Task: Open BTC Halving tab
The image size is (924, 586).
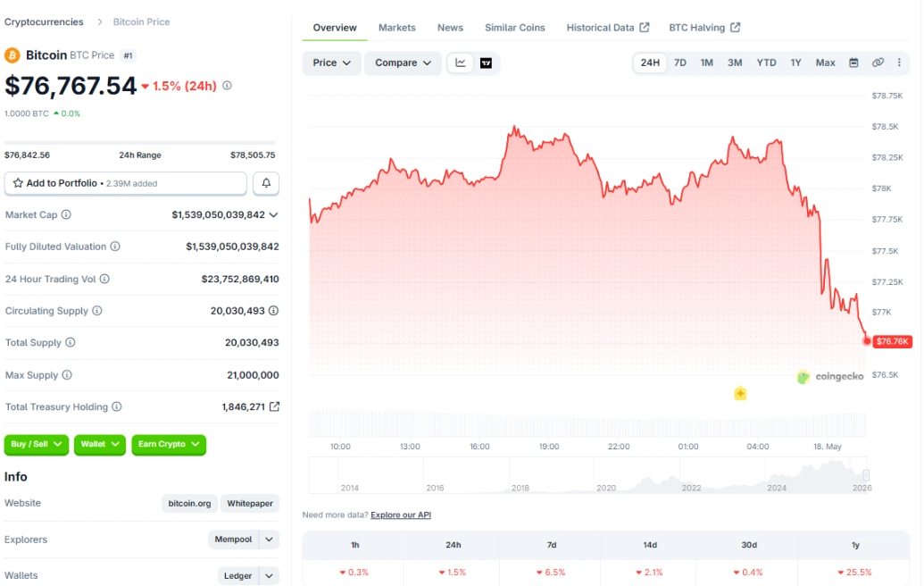Action: click(704, 28)
